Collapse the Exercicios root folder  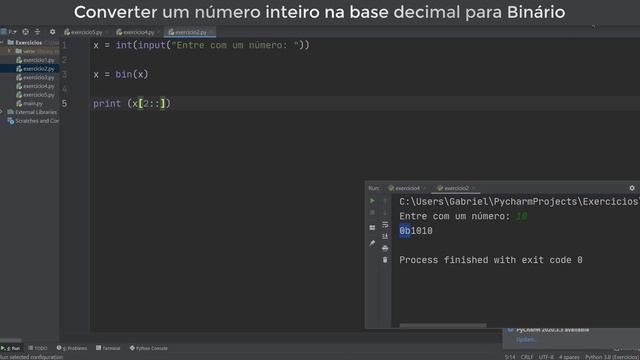click(x=2, y=42)
